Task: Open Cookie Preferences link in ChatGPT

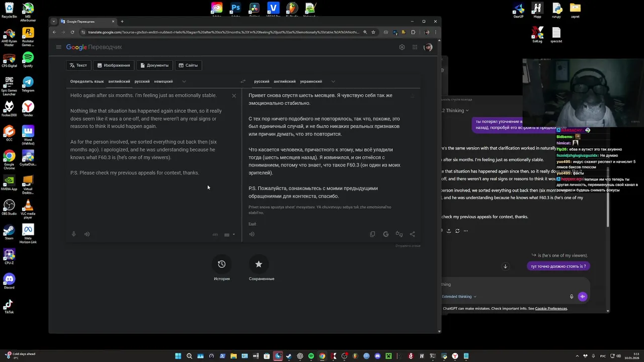Action: pyautogui.click(x=551, y=308)
